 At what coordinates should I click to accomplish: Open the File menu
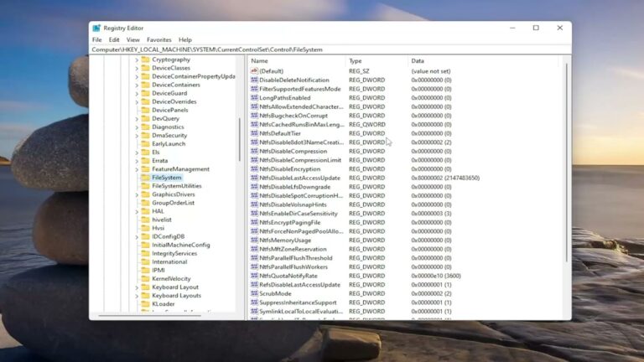point(97,39)
